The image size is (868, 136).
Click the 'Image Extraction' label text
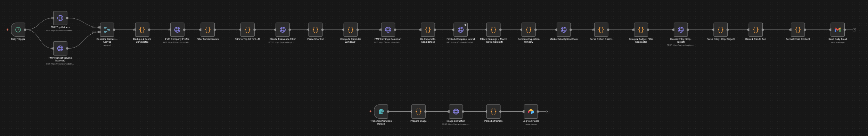click(x=456, y=121)
